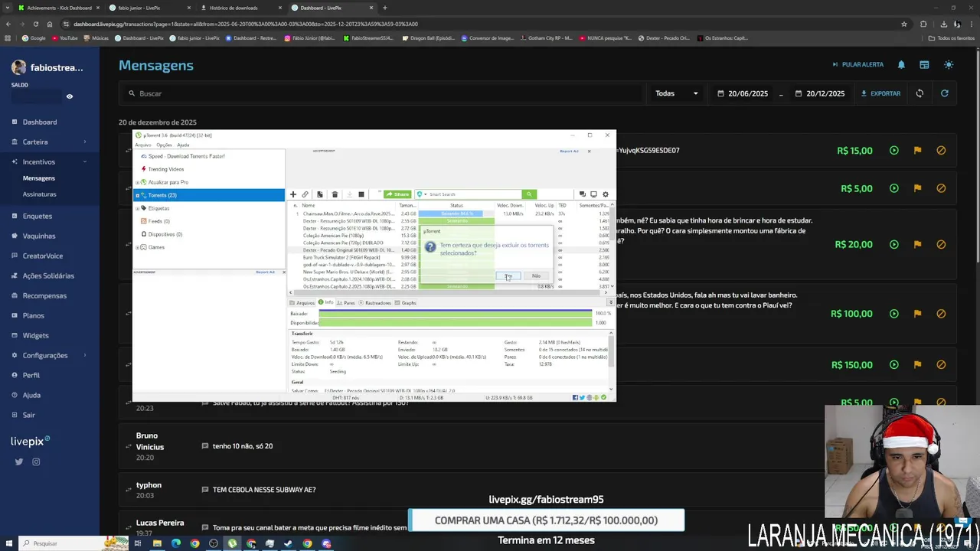Toggle the light/dark theme sun icon
This screenshot has width=980, height=551.
[x=949, y=65]
